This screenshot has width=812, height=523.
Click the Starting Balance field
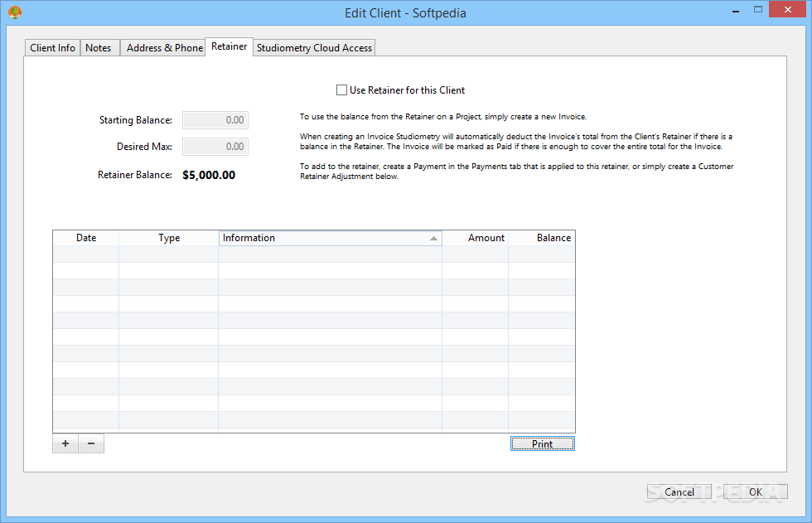click(215, 120)
